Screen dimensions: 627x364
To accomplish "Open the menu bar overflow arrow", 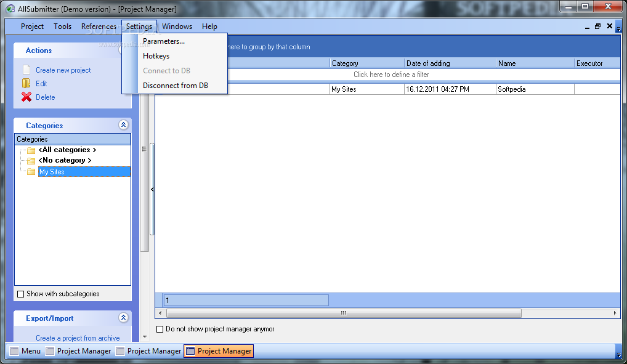I will point(618,29).
